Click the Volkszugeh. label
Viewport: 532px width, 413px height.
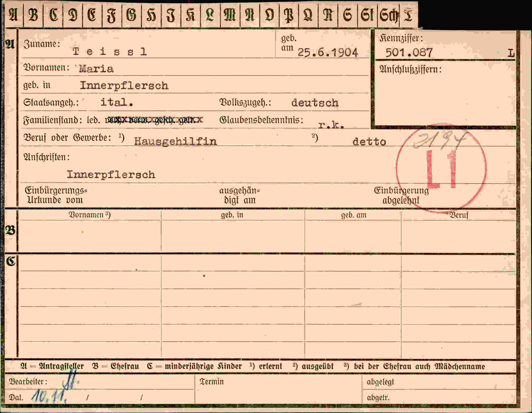click(x=245, y=102)
